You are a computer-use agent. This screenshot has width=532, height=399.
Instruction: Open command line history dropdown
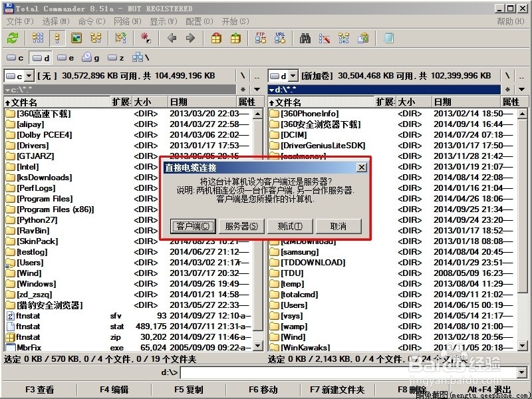pos(522,372)
